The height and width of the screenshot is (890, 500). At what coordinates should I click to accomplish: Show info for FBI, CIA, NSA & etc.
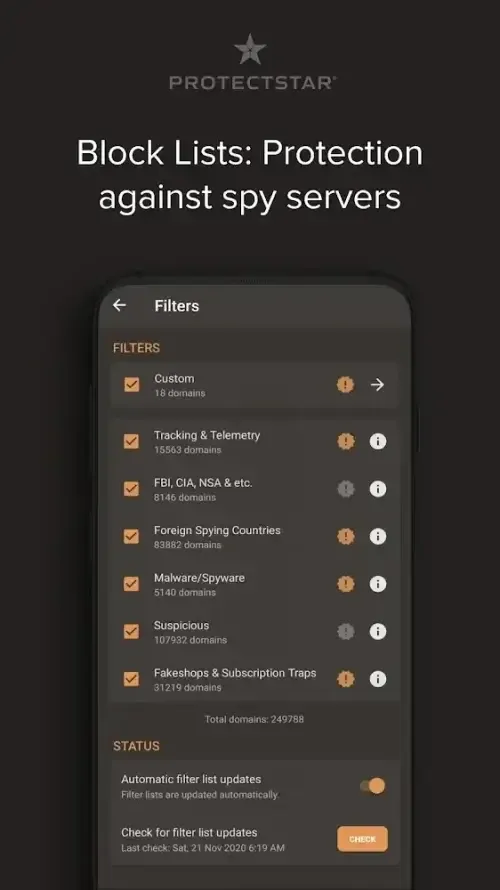pyautogui.click(x=378, y=489)
